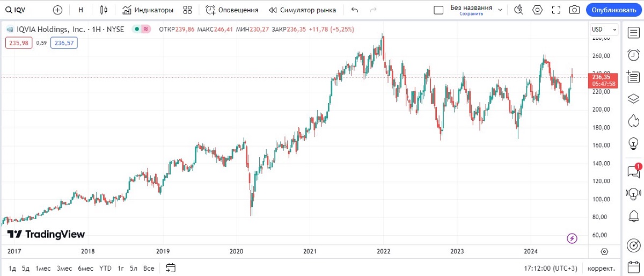Open the H timeframe interval dropdown
The width and height of the screenshot is (644, 276).
point(80,10)
